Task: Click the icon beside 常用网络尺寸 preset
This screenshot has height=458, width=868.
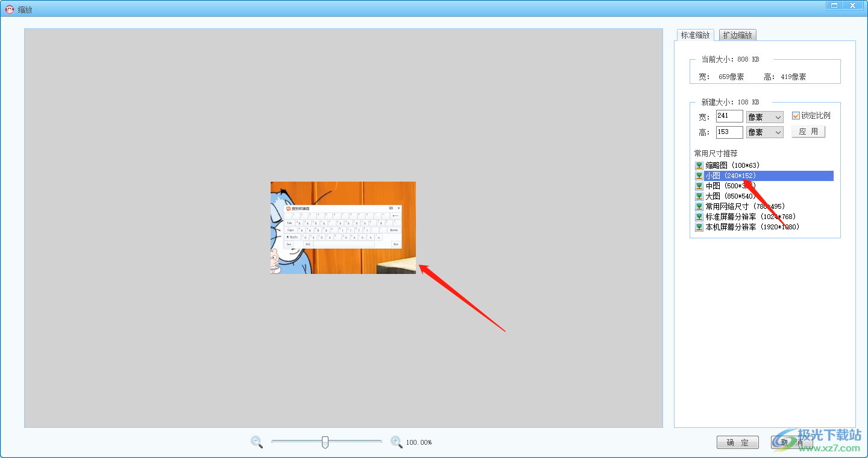Action: 699,206
